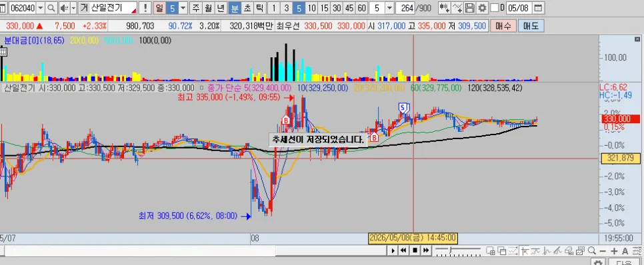Click the gear button at bottom right
The height and width of the screenshot is (265, 644).
click(x=599, y=262)
